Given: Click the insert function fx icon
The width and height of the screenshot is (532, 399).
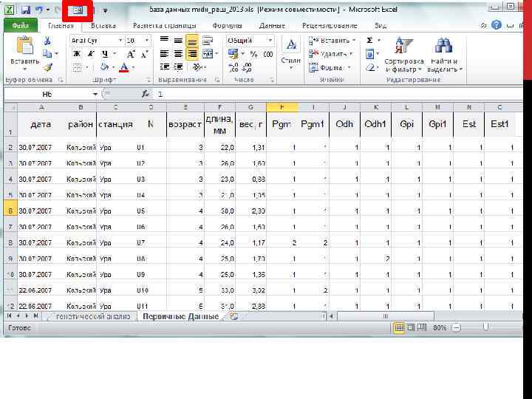Looking at the screenshot, I should coord(147,95).
